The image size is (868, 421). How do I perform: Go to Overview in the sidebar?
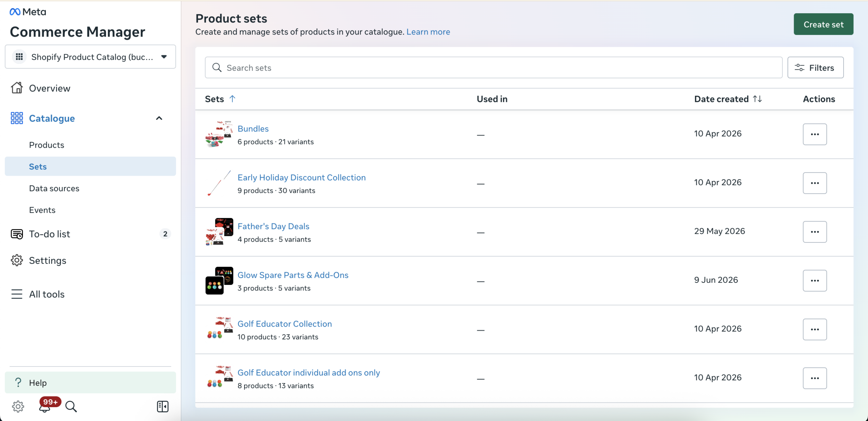[50, 88]
